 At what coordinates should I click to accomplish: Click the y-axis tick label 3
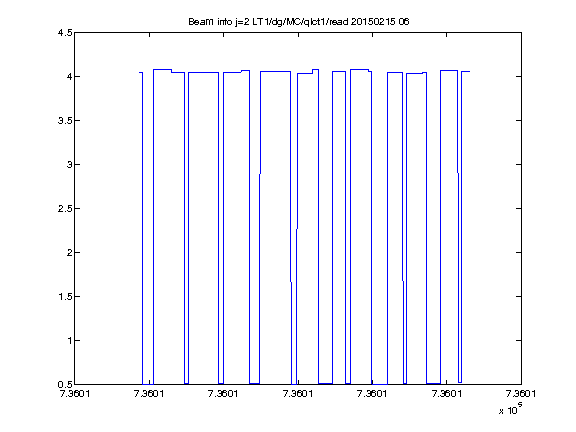click(x=69, y=165)
